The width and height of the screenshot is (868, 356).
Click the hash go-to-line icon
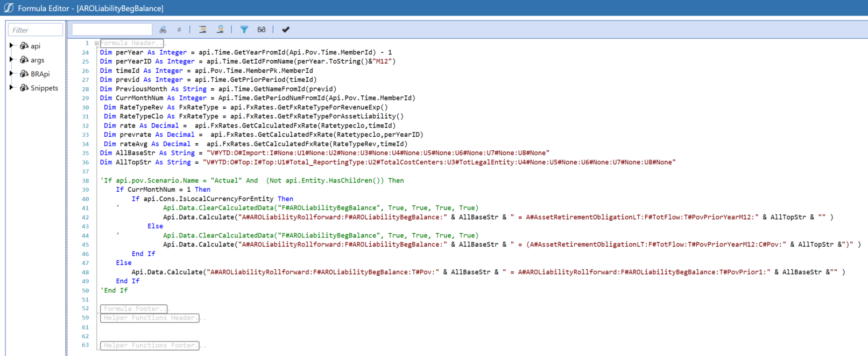pyautogui.click(x=179, y=30)
